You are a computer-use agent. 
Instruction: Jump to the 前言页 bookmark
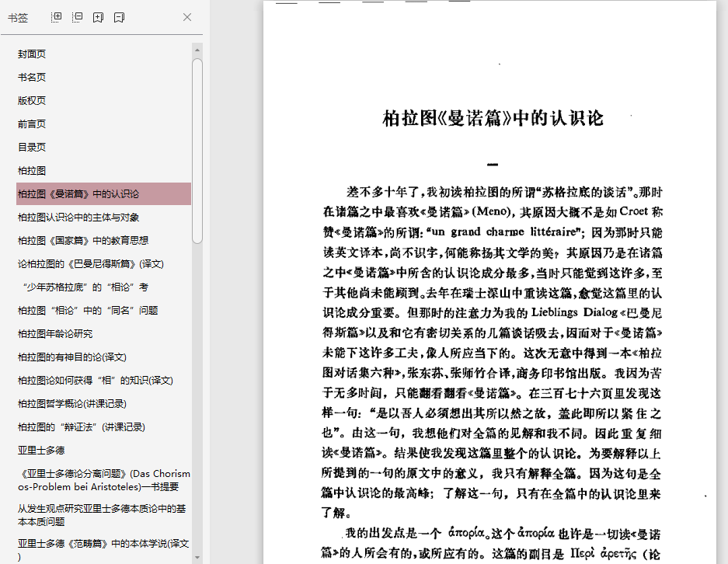32,124
